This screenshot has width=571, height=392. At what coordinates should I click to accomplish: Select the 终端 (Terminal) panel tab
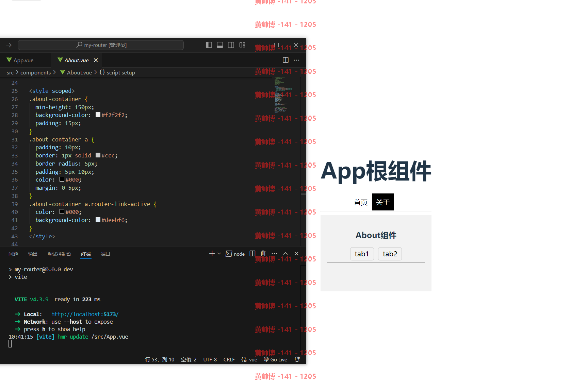pos(86,254)
